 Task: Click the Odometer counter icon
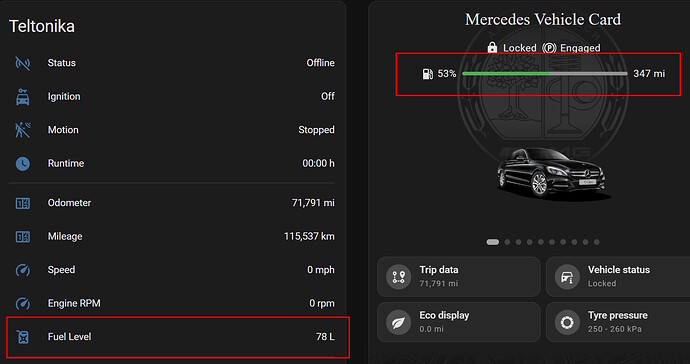22,203
